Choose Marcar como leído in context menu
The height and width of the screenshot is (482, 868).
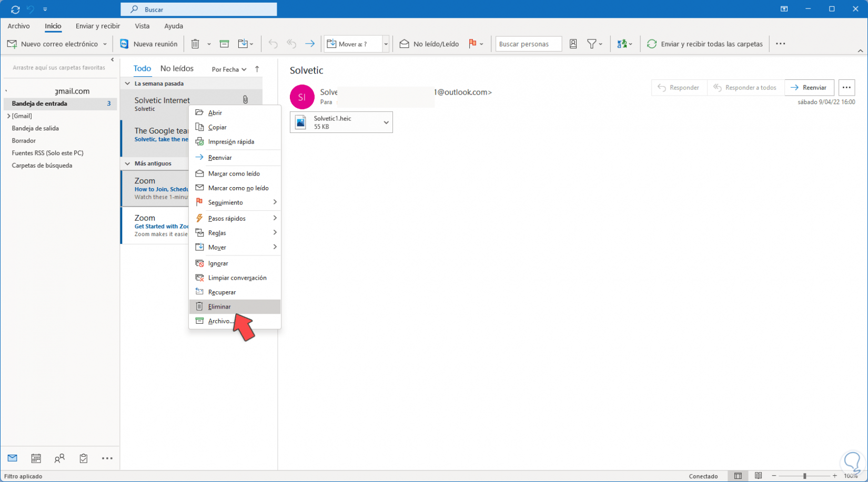[235, 173]
